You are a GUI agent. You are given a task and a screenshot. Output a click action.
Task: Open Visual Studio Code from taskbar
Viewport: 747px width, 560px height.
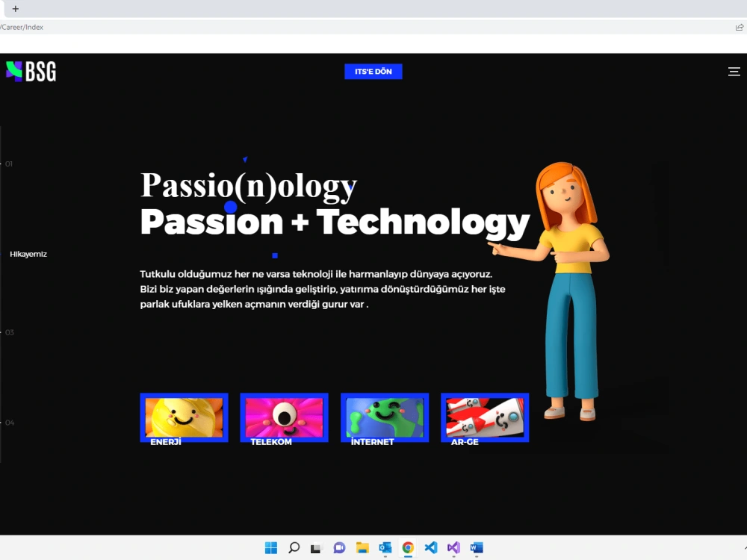(x=431, y=547)
